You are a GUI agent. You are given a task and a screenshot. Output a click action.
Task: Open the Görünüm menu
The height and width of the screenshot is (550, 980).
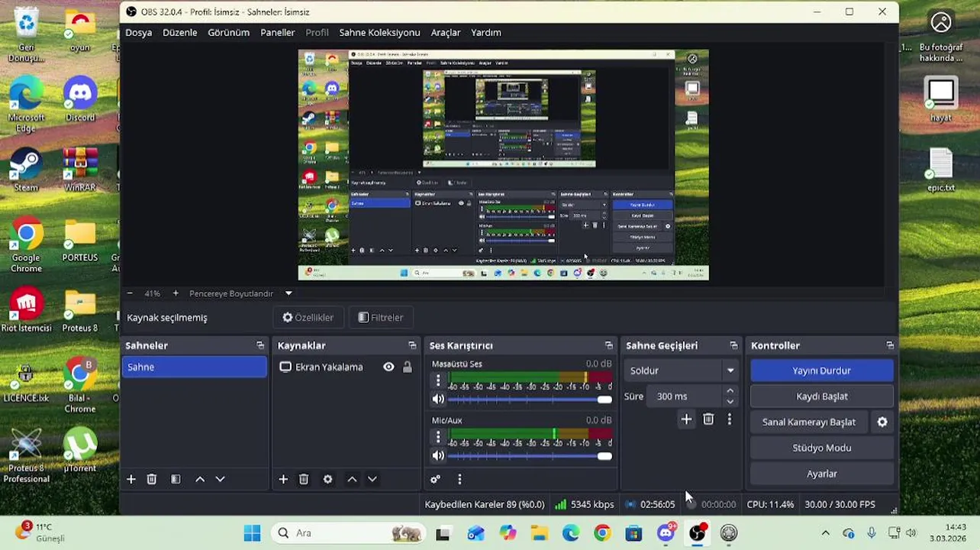click(x=229, y=32)
